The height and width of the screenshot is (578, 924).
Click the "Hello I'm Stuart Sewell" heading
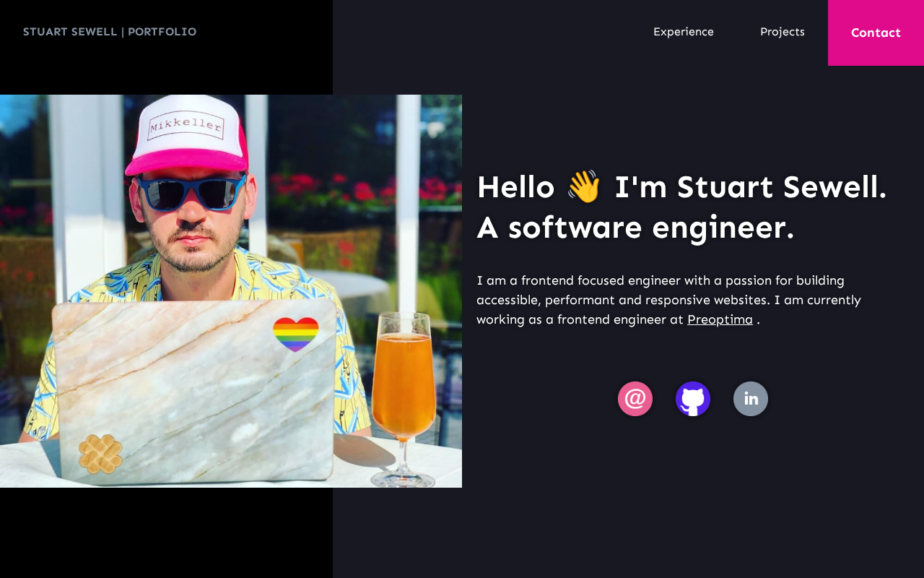pos(681,187)
